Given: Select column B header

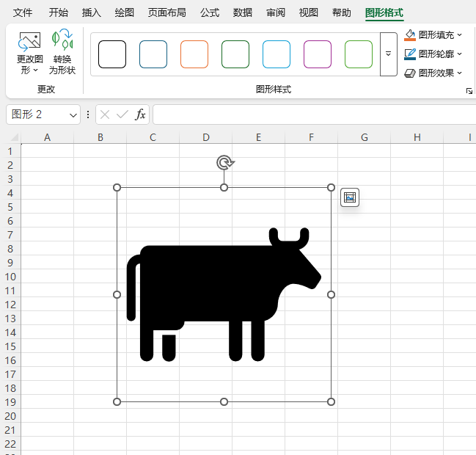Looking at the screenshot, I should (100, 137).
